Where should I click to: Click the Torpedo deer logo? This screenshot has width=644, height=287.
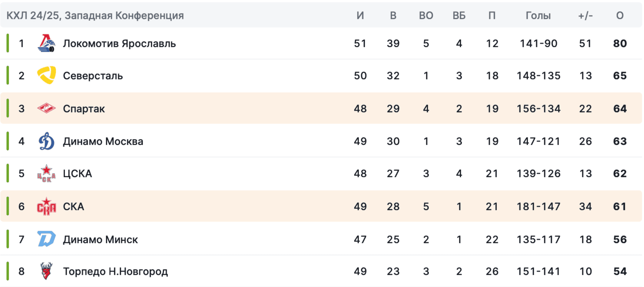pyautogui.click(x=46, y=271)
